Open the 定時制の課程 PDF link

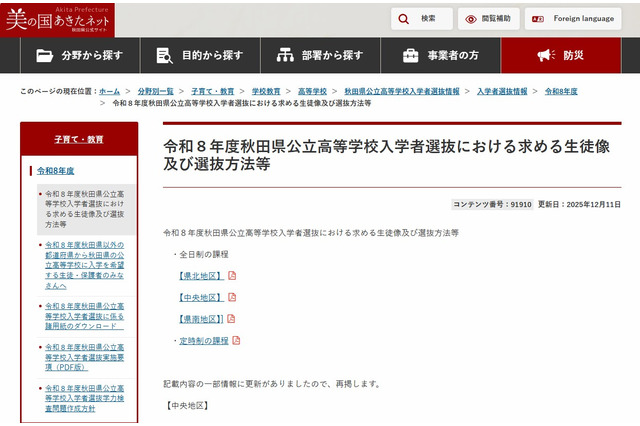coord(204,341)
